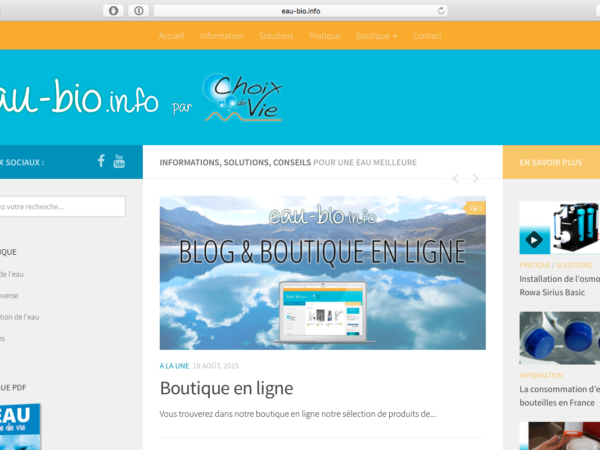Click the Choix de Vie logo
600x450 pixels.
click(x=243, y=98)
